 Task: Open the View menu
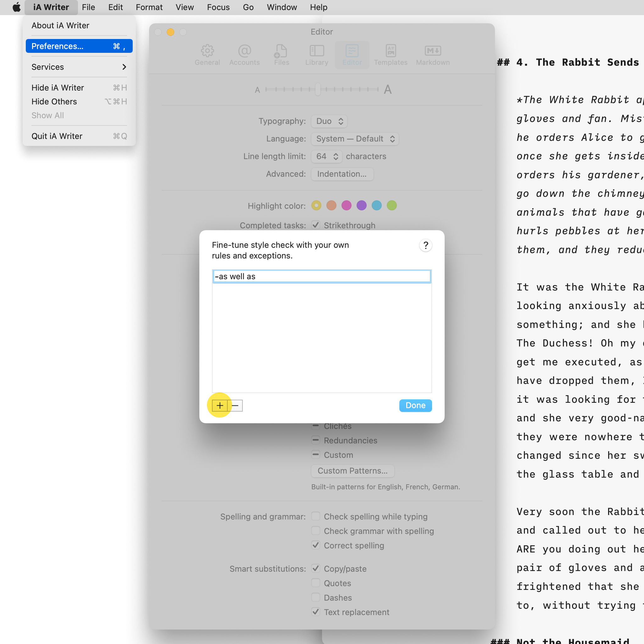coord(185,7)
